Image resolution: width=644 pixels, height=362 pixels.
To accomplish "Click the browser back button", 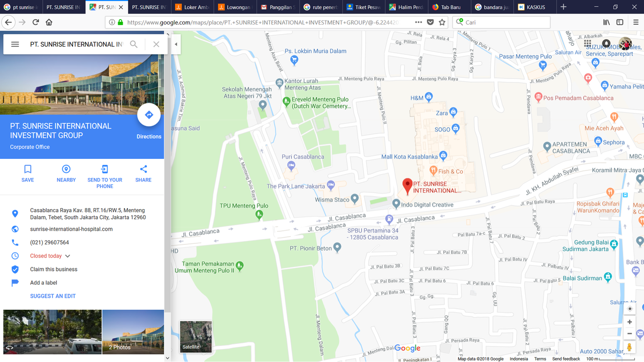I will point(8,22).
